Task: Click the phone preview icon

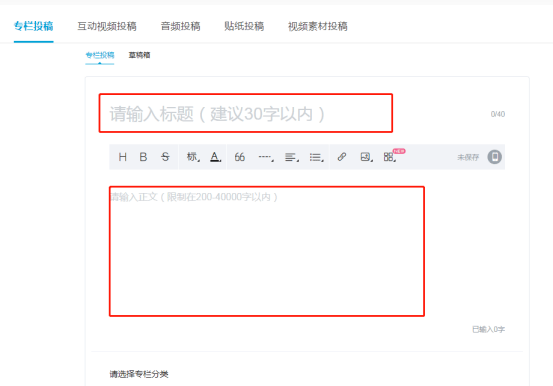Action: pyautogui.click(x=494, y=157)
